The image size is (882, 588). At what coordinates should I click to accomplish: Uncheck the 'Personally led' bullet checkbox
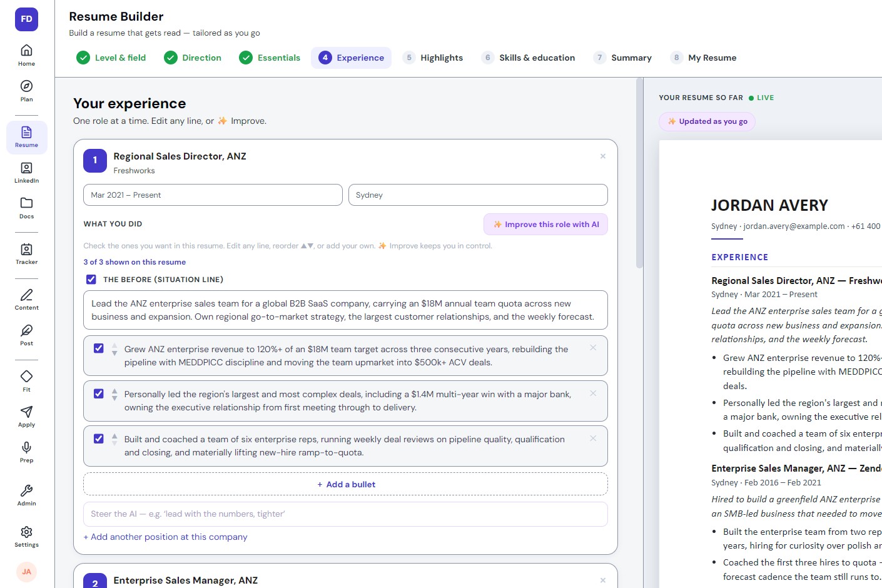[98, 393]
